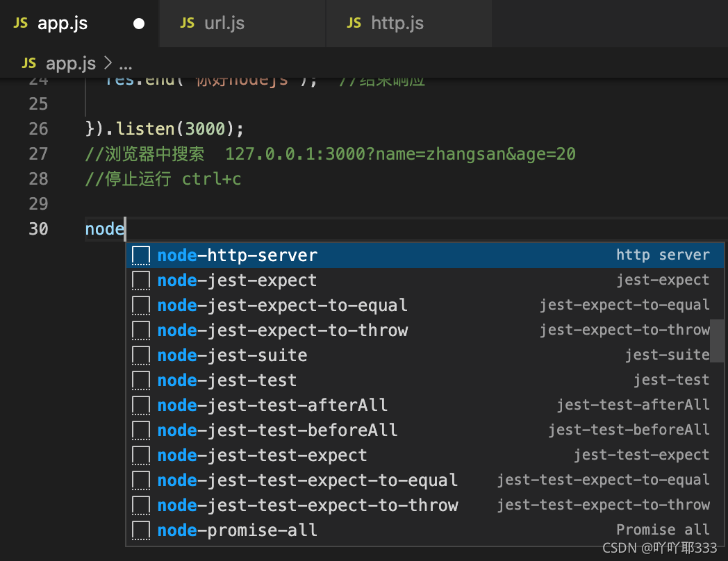728x561 pixels.
Task: Click snippet icon beside node-jest-test-expect-to-throw
Action: [141, 506]
